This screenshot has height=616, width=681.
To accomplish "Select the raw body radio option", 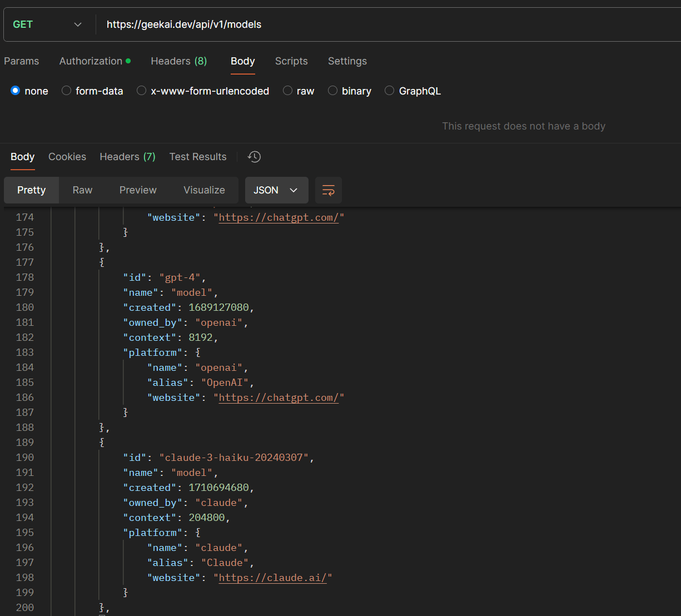I will 287,91.
